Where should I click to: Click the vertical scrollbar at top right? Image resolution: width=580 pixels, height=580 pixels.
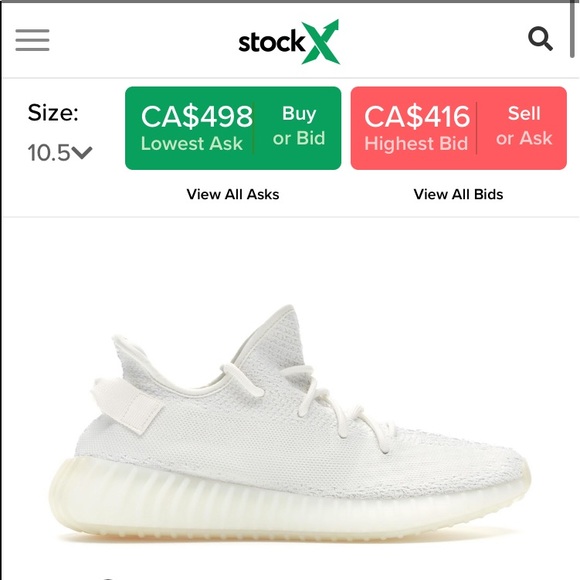572,29
